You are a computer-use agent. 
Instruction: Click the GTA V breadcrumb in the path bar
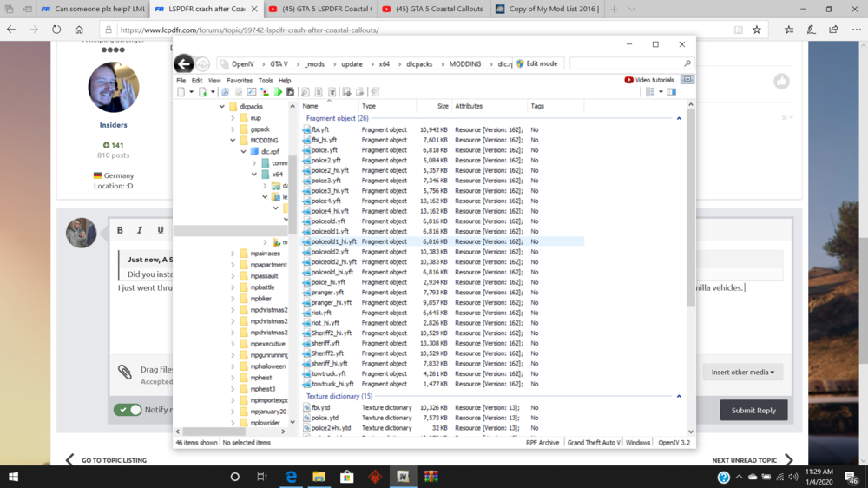279,64
